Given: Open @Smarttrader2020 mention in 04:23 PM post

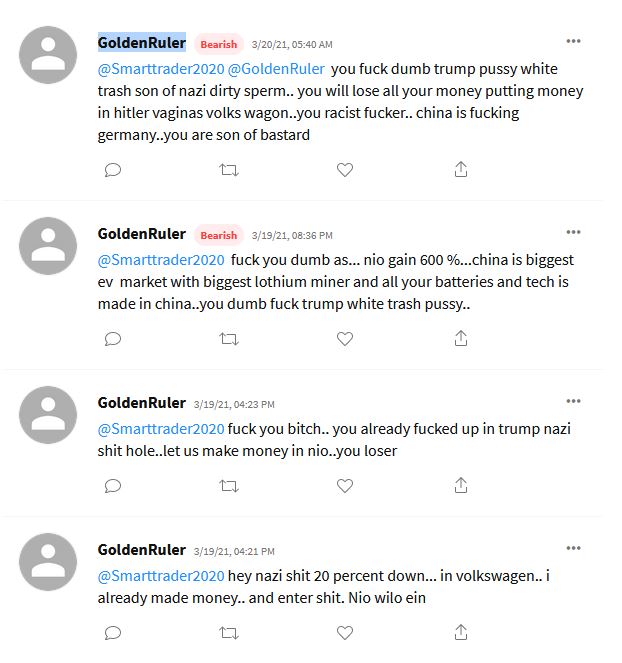Looking at the screenshot, I should (160, 429).
